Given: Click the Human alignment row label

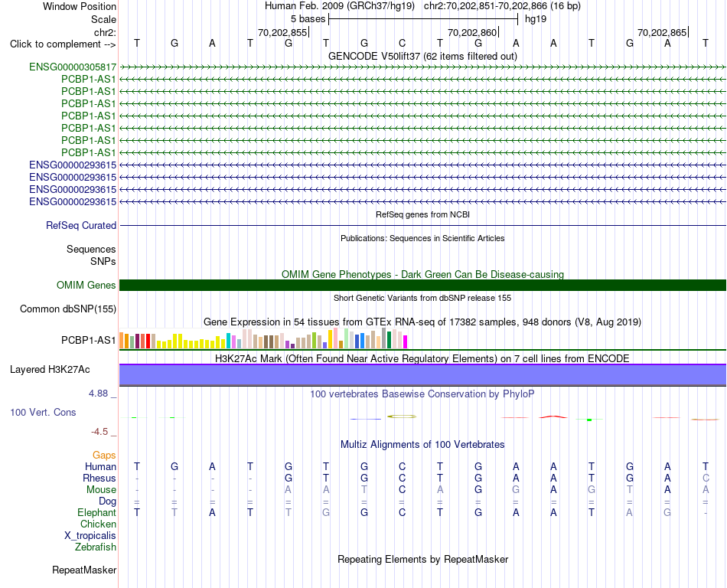Looking at the screenshot, I should [100, 466].
